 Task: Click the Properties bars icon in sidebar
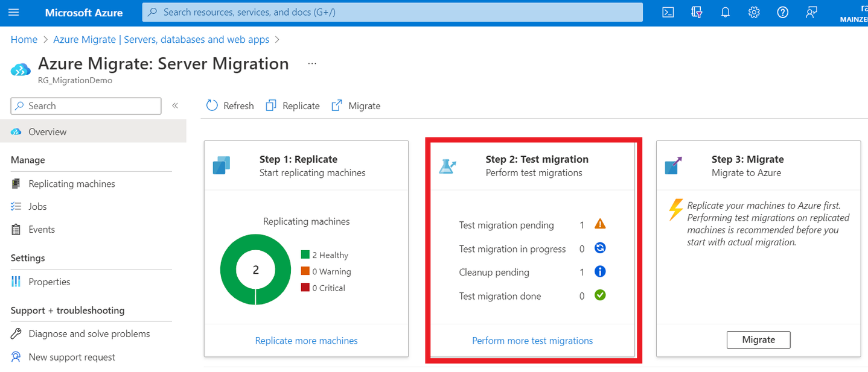pos(16,282)
